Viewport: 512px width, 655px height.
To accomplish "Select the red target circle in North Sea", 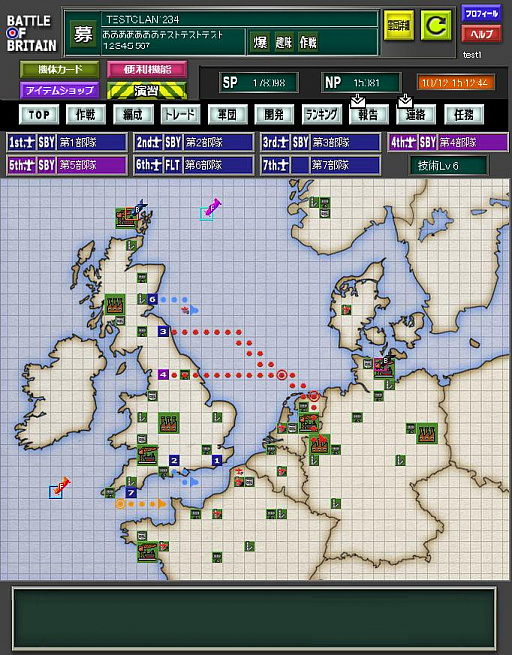I will coord(282,375).
